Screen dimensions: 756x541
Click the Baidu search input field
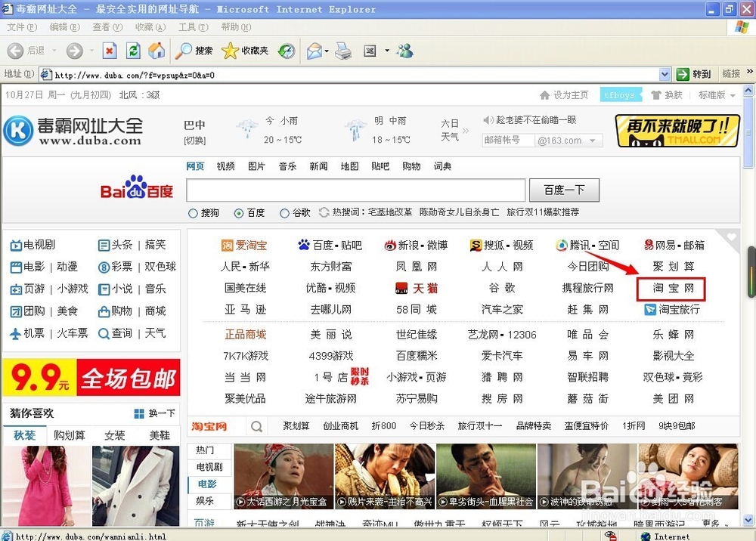click(x=356, y=190)
